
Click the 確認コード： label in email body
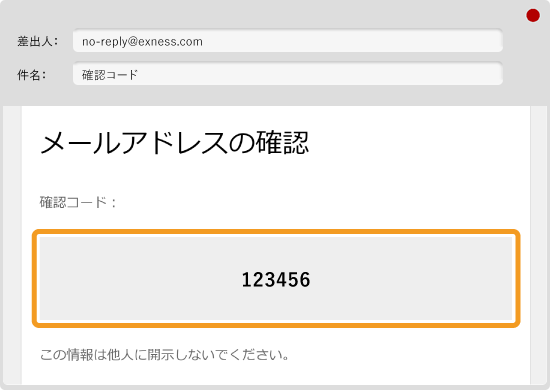coord(78,202)
